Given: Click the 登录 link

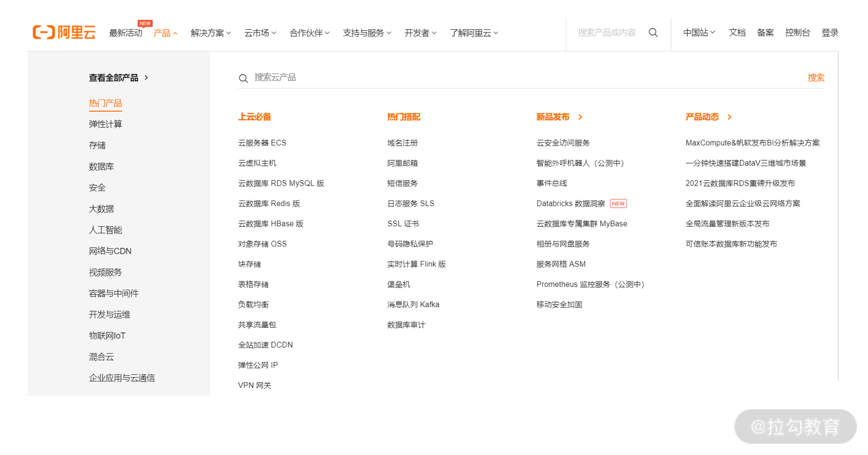Looking at the screenshot, I should point(830,32).
